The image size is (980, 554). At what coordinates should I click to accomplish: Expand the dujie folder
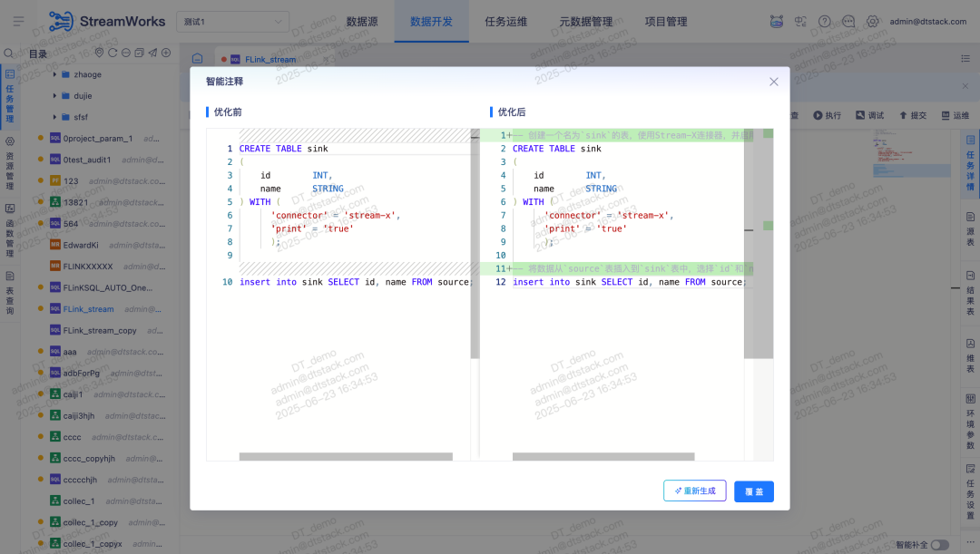pyautogui.click(x=54, y=95)
